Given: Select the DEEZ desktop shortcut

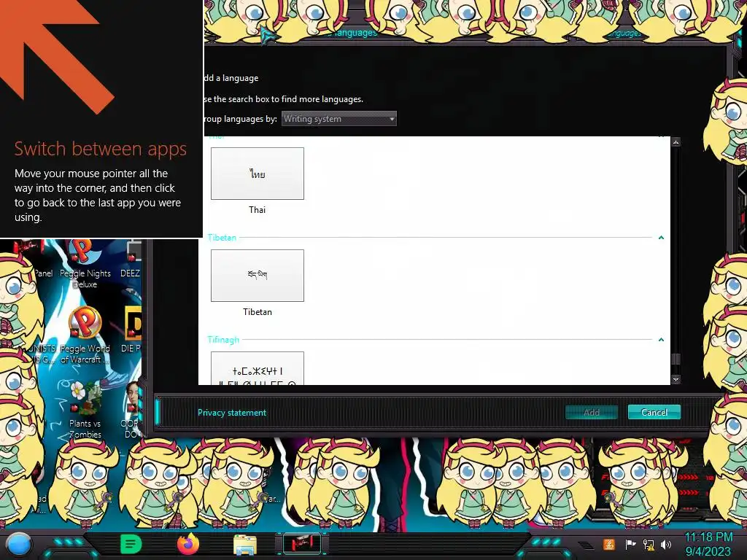Looking at the screenshot, I should click(131, 261).
